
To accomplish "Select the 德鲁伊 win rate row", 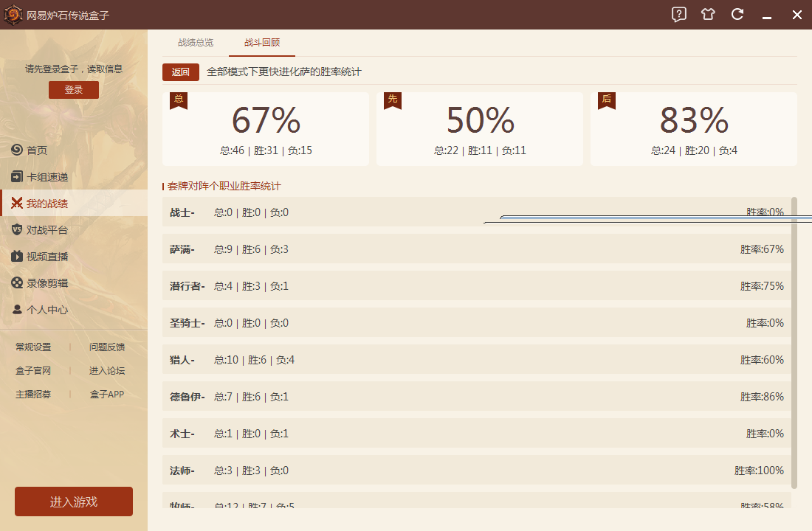I will pyautogui.click(x=476, y=397).
